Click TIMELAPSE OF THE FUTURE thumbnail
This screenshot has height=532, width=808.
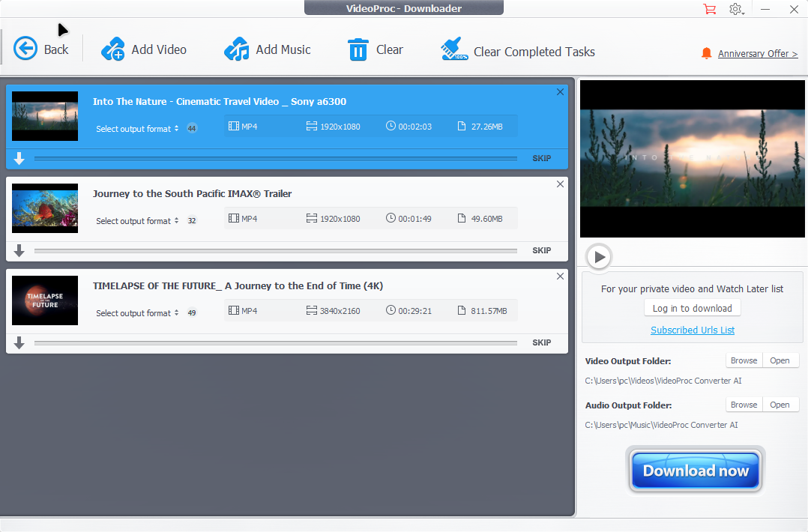coord(45,300)
